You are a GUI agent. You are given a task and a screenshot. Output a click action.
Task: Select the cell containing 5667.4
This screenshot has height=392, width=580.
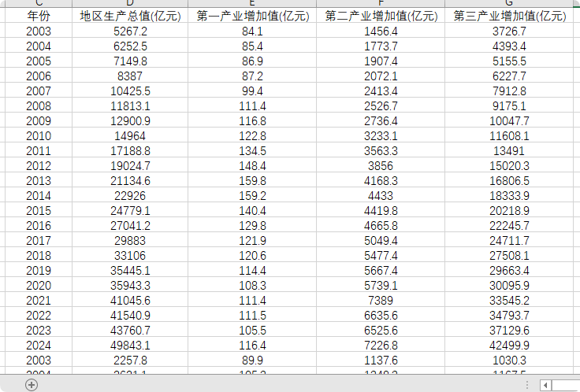pos(381,271)
